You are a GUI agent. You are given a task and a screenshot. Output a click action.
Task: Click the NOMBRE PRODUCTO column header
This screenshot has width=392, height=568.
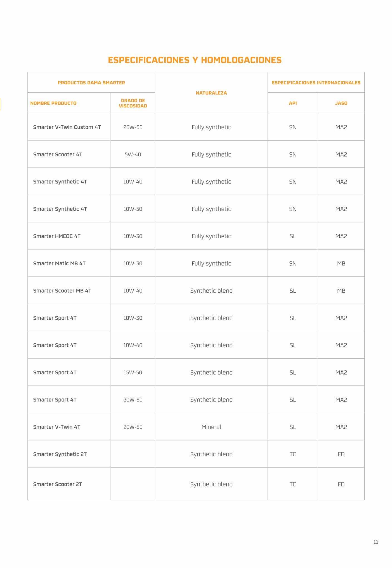53,103
